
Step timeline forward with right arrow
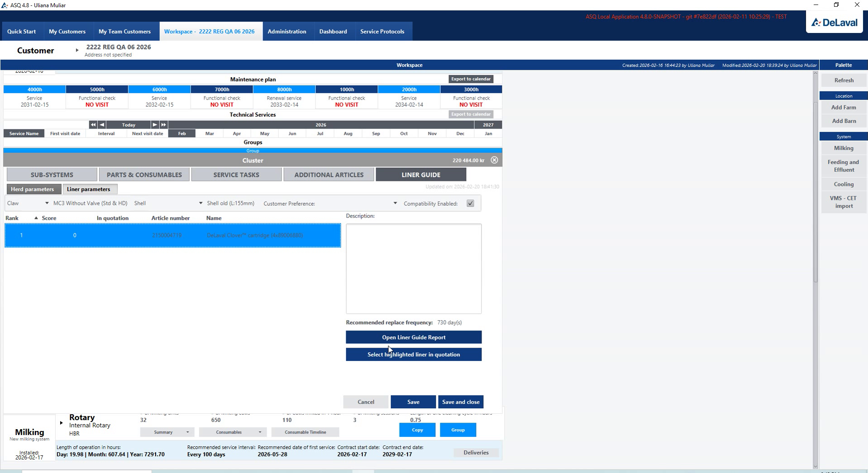click(155, 125)
